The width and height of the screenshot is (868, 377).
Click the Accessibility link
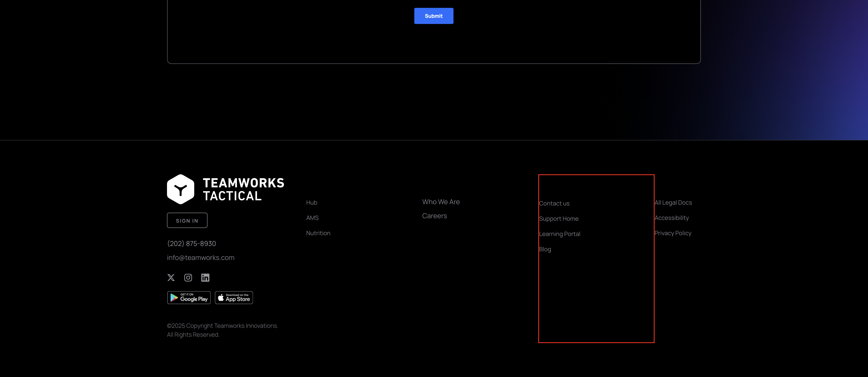tap(671, 218)
